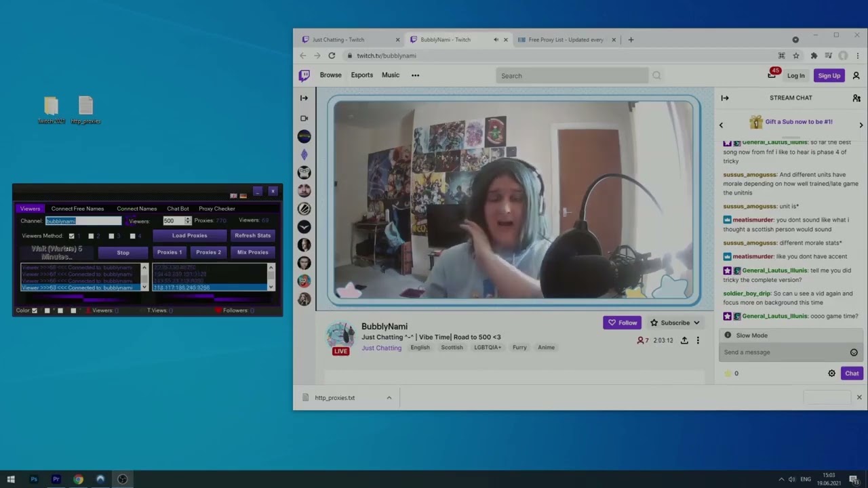Focus the Send a message chat field
The width and height of the screenshot is (868, 488).
783,352
